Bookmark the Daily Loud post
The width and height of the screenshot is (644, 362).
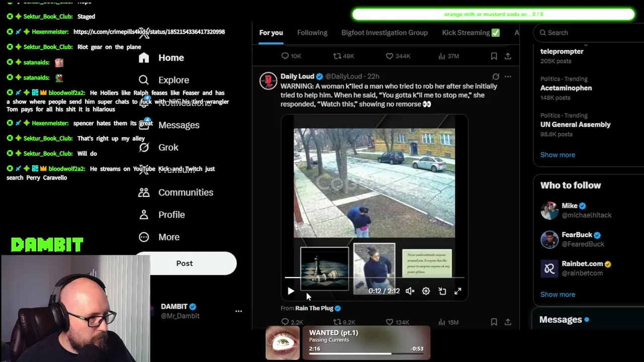494,322
